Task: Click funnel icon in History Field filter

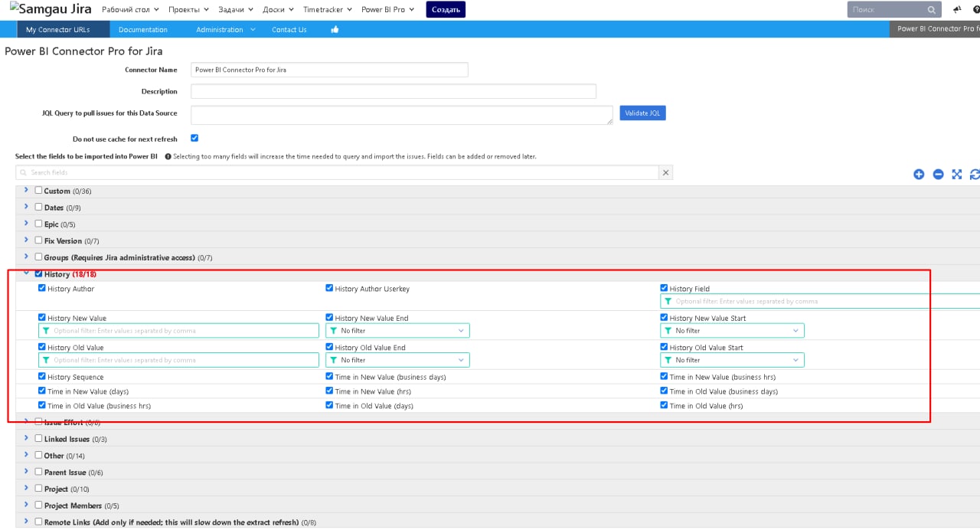Action: [668, 301]
